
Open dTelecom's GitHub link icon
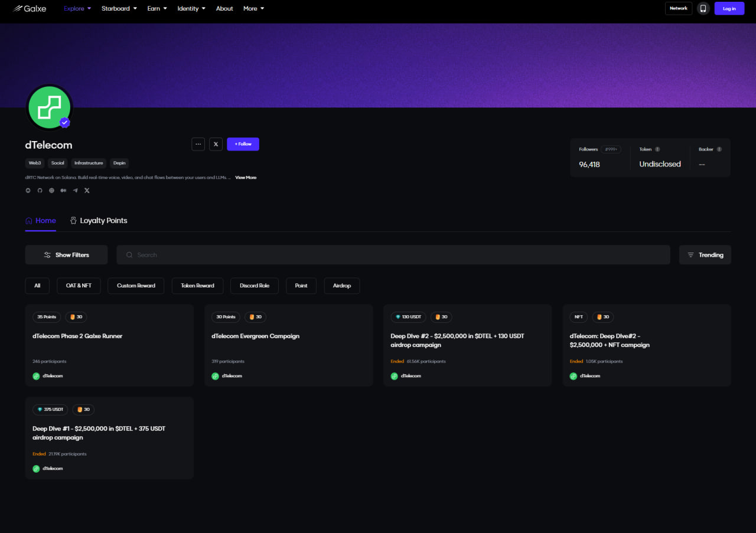click(x=40, y=191)
